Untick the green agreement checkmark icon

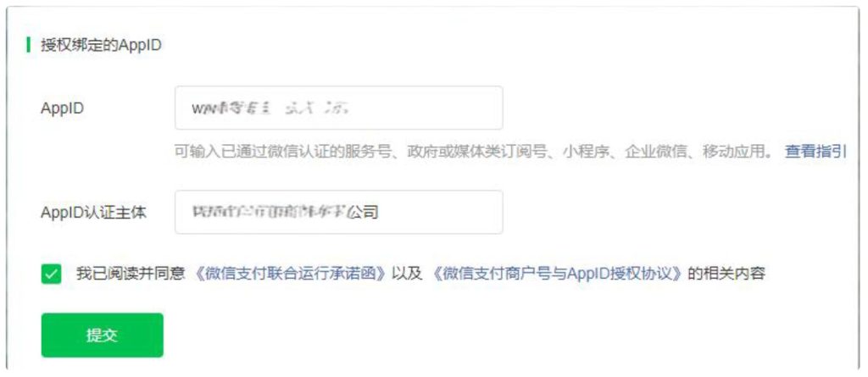point(51,274)
